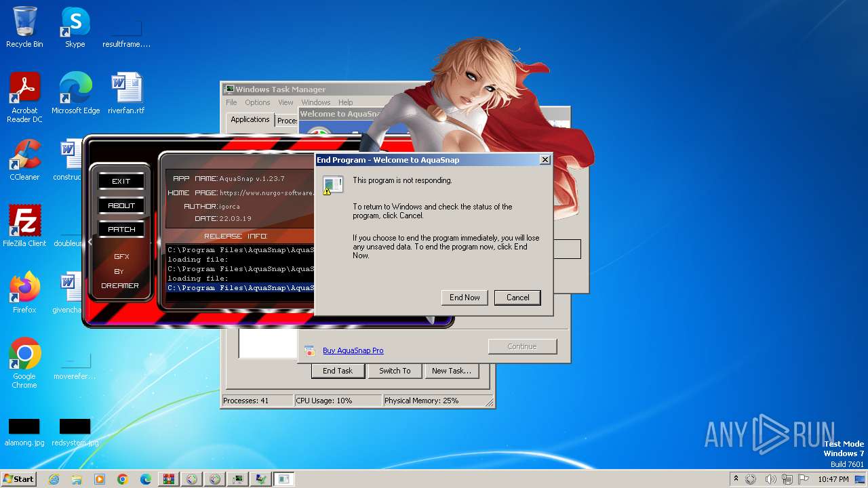Open Google Chrome desktop shortcut
The width and height of the screenshot is (868, 488).
tap(24, 363)
